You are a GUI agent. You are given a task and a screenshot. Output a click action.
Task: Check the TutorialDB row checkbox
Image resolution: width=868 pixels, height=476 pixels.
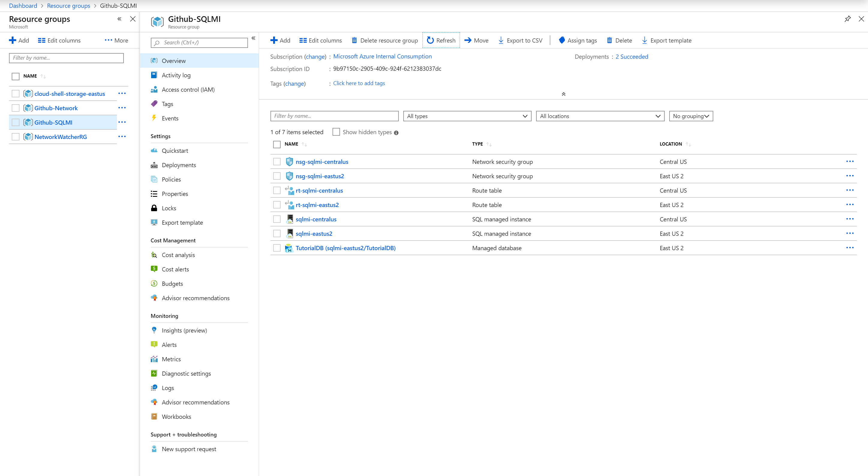pyautogui.click(x=277, y=248)
